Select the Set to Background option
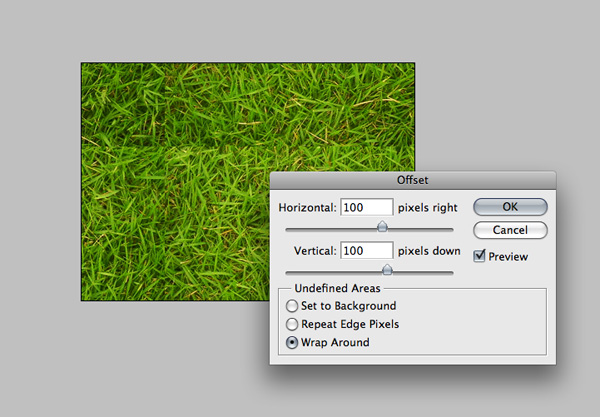The height and width of the screenshot is (417, 600). (x=292, y=306)
